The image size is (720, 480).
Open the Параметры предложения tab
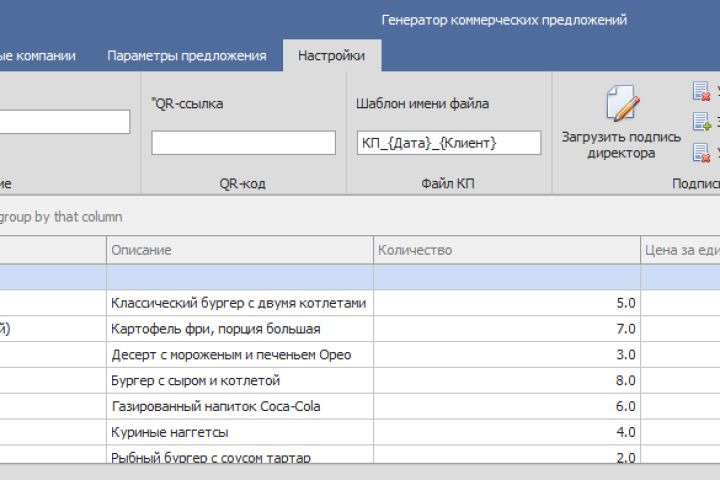click(187, 56)
